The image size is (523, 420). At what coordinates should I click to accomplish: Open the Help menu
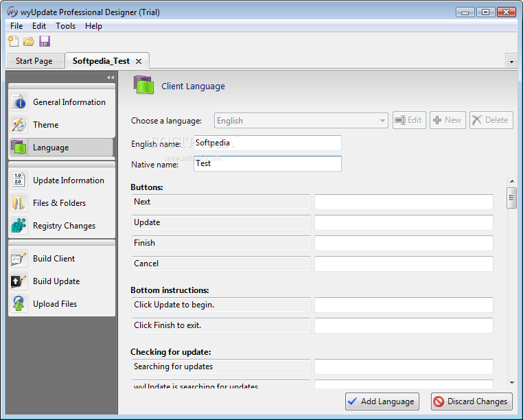click(93, 26)
